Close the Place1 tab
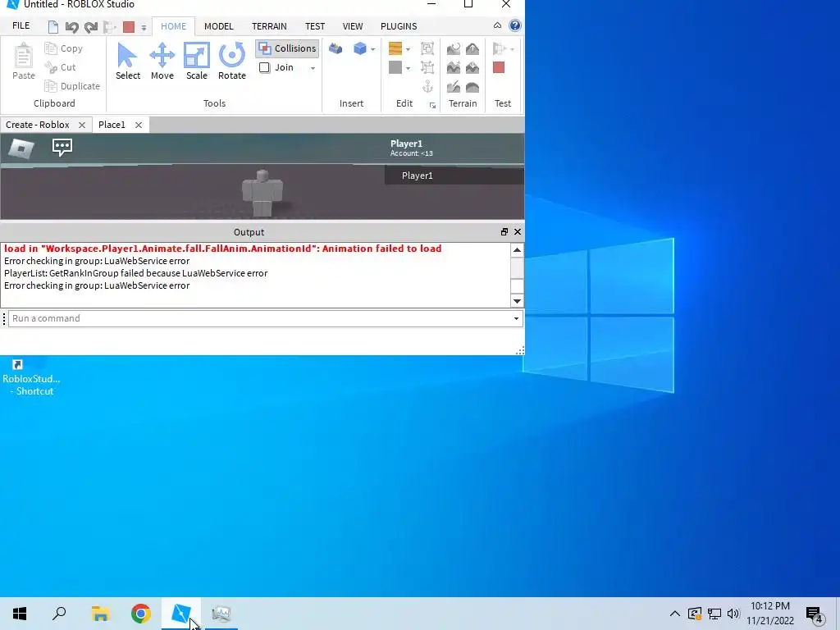Viewport: 840px width, 630px height. (x=139, y=125)
